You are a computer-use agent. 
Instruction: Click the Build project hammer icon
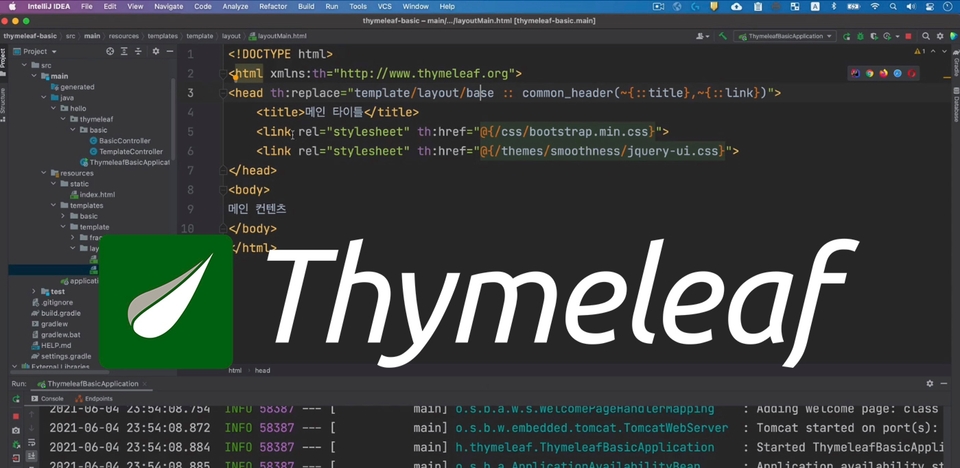point(723,36)
